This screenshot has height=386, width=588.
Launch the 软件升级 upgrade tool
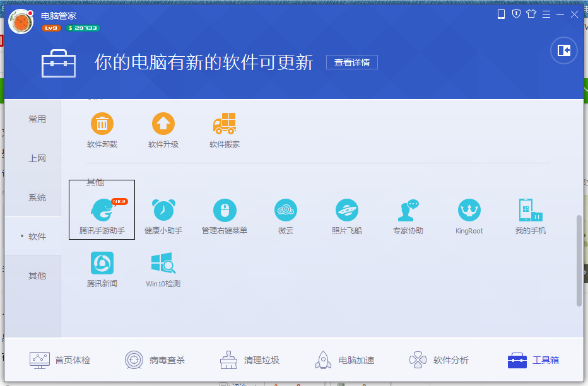[x=163, y=131]
